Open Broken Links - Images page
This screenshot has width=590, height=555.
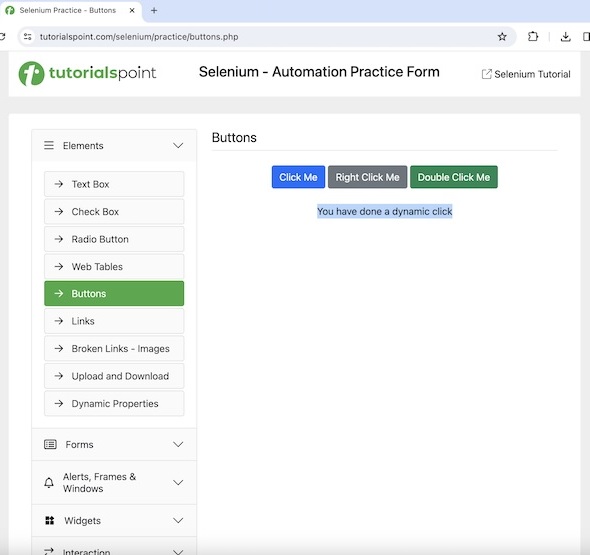coord(114,348)
